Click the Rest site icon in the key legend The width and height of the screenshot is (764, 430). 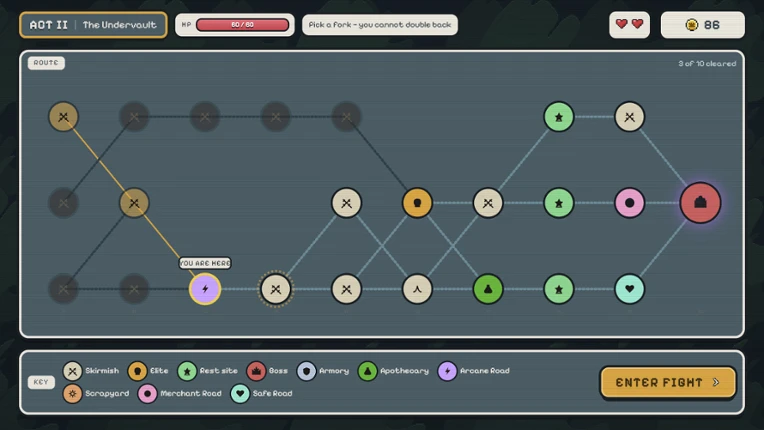coord(187,371)
